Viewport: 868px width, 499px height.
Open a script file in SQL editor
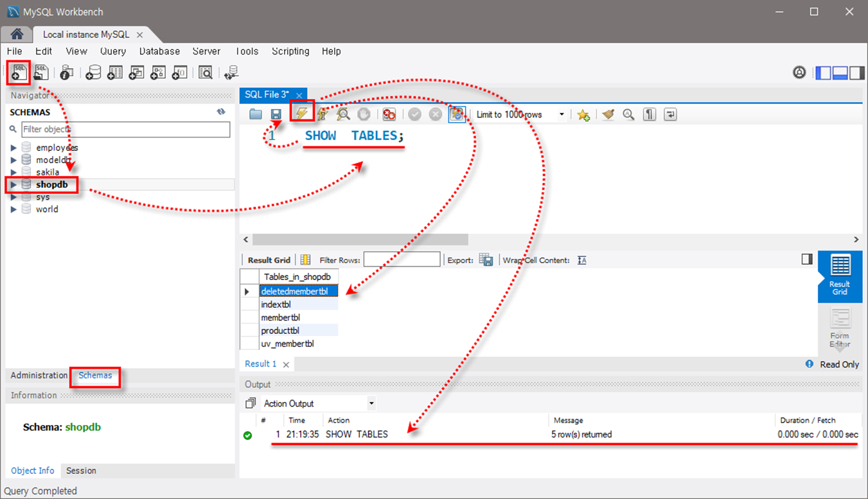(x=256, y=114)
